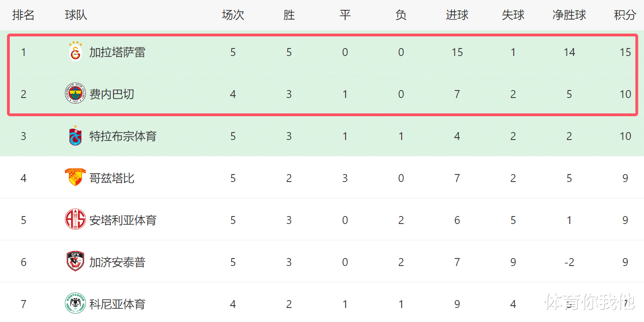
Task: Sort by 积分 points column header
Action: (x=625, y=15)
